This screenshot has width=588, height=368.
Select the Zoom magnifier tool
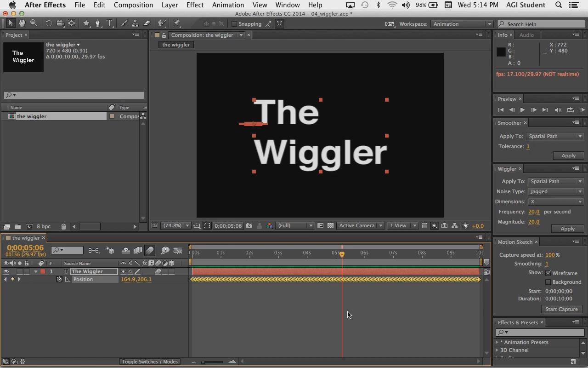coord(34,23)
